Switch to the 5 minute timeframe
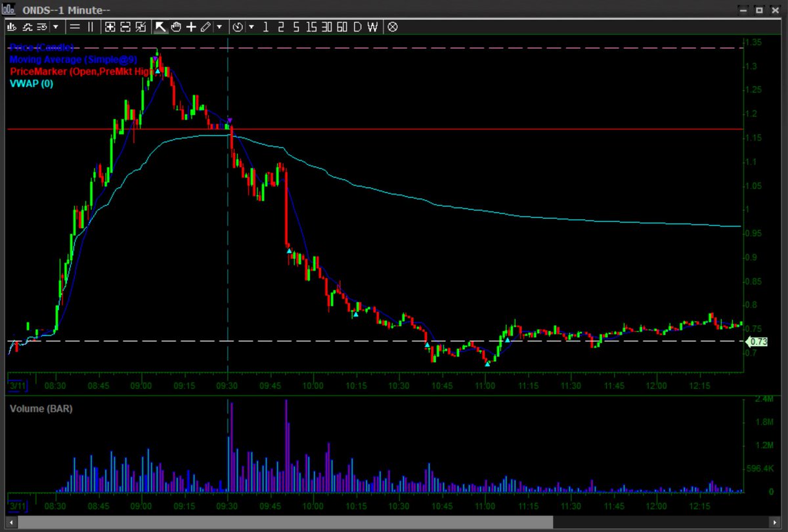Viewport: 788px width, 532px height. [x=296, y=27]
